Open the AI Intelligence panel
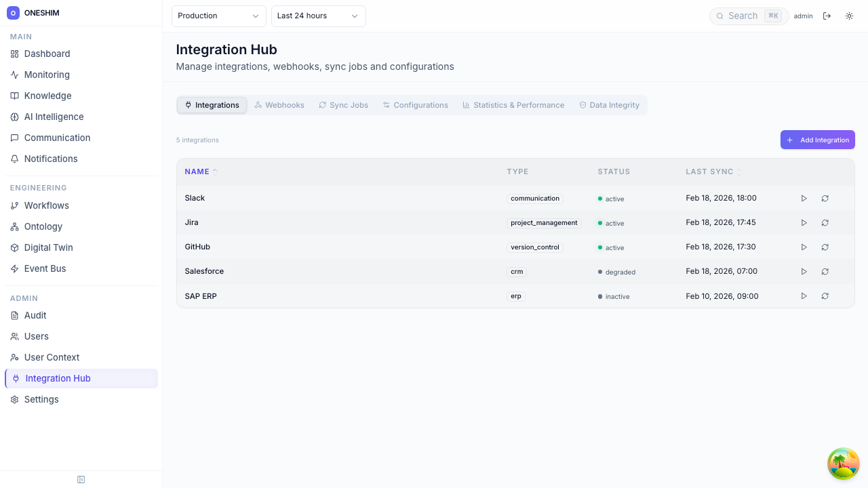The image size is (868, 488). (54, 117)
